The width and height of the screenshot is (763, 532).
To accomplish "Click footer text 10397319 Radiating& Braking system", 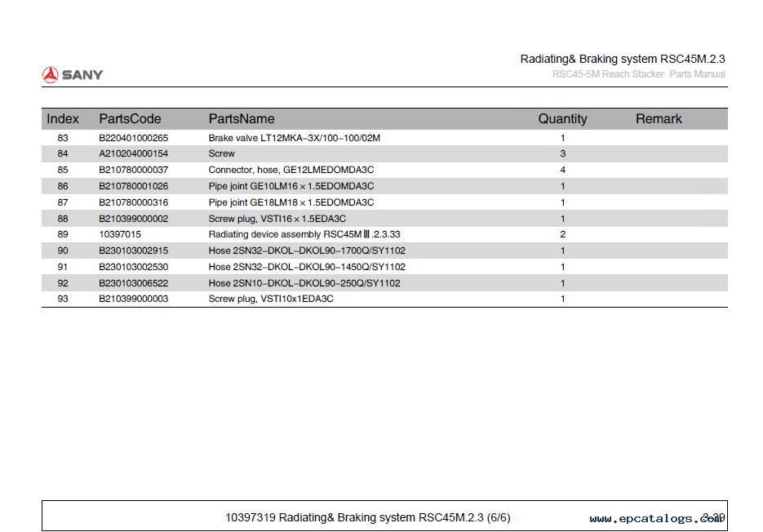I will click(367, 517).
